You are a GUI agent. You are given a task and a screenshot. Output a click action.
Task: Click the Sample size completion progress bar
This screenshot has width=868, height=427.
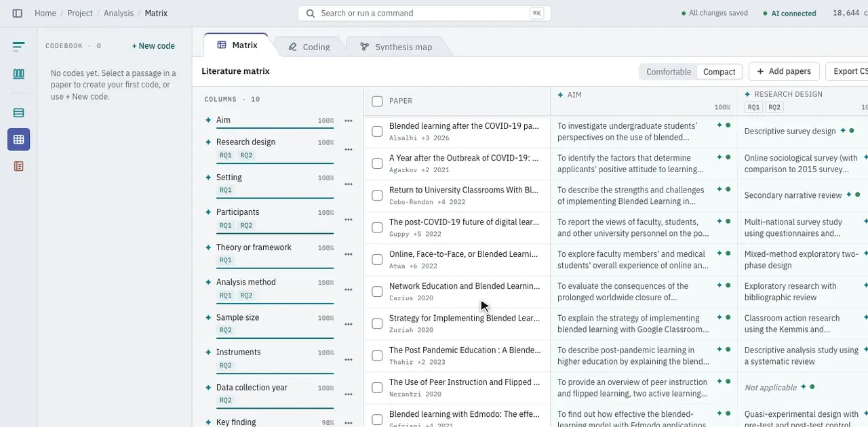(275, 338)
